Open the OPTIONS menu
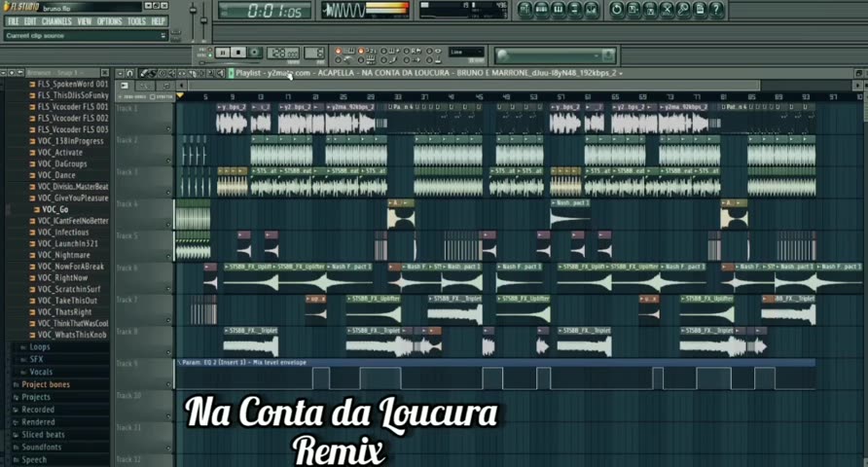This screenshot has height=467, width=868. (x=109, y=21)
